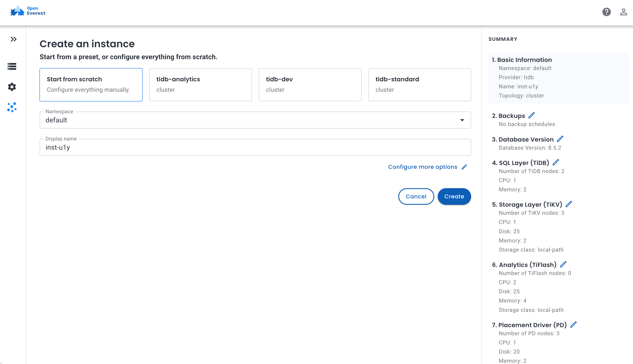The width and height of the screenshot is (633, 364).
Task: Open the cluster nodes sidebar icon
Action: coord(12,107)
